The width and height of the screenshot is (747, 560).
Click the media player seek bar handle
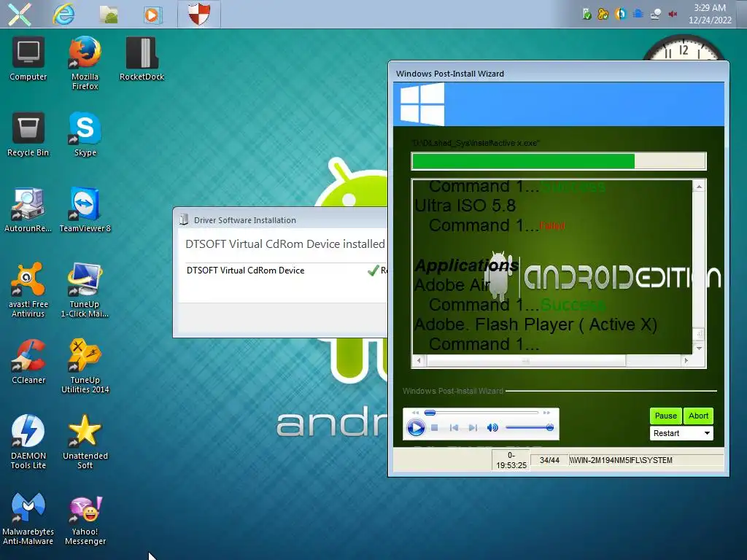pos(430,413)
